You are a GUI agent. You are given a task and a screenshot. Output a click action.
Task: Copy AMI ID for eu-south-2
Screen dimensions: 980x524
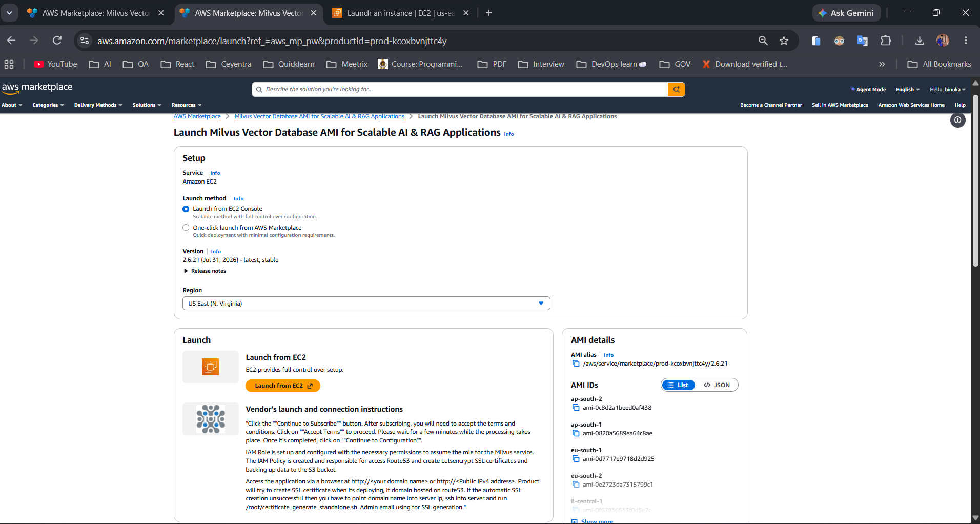click(x=576, y=485)
